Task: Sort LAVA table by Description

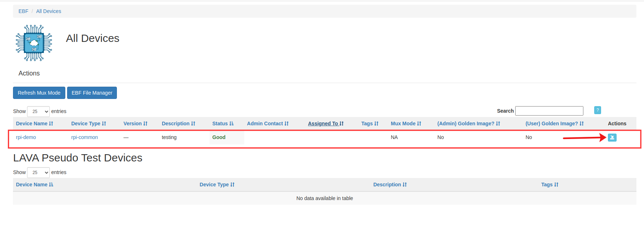Action: [x=390, y=185]
